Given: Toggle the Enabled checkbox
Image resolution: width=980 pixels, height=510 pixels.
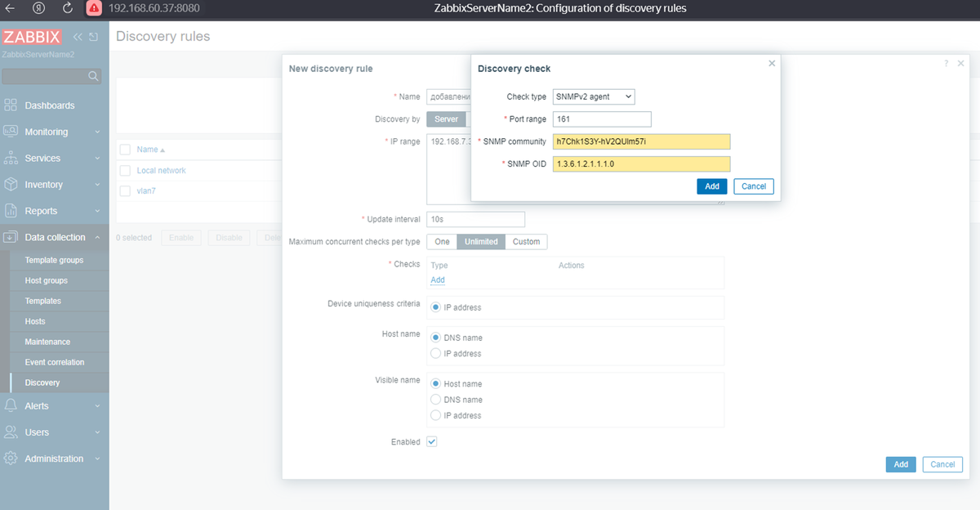Looking at the screenshot, I should coord(432,442).
